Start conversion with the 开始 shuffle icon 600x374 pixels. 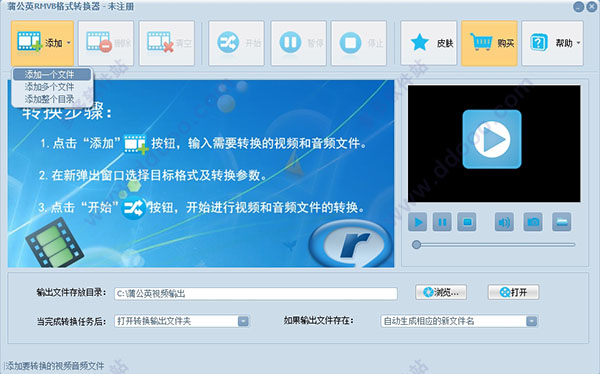point(228,42)
